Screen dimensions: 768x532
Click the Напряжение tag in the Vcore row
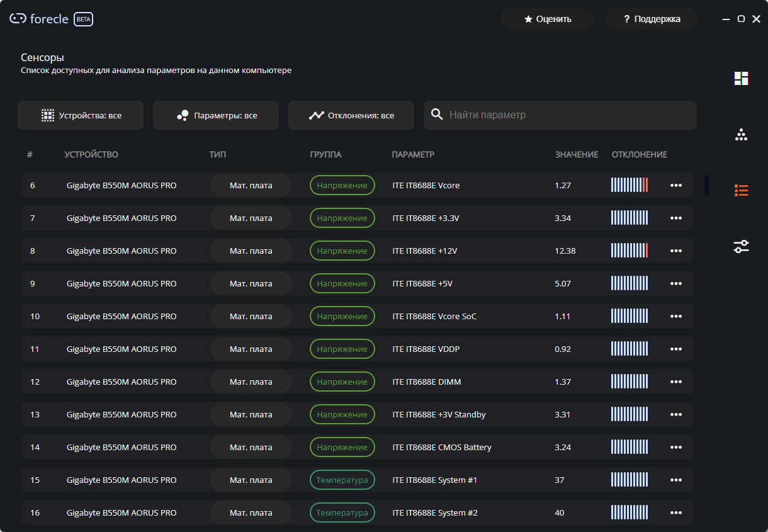click(342, 185)
